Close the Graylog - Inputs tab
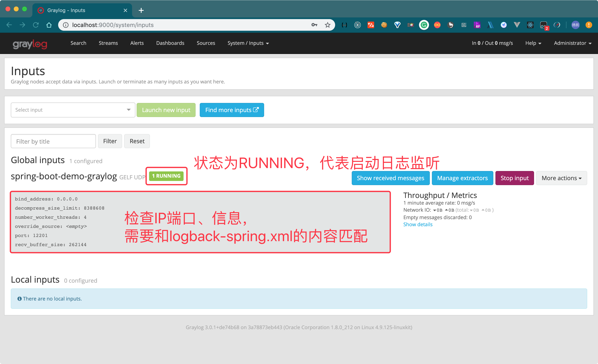The image size is (598, 364). pos(125,10)
